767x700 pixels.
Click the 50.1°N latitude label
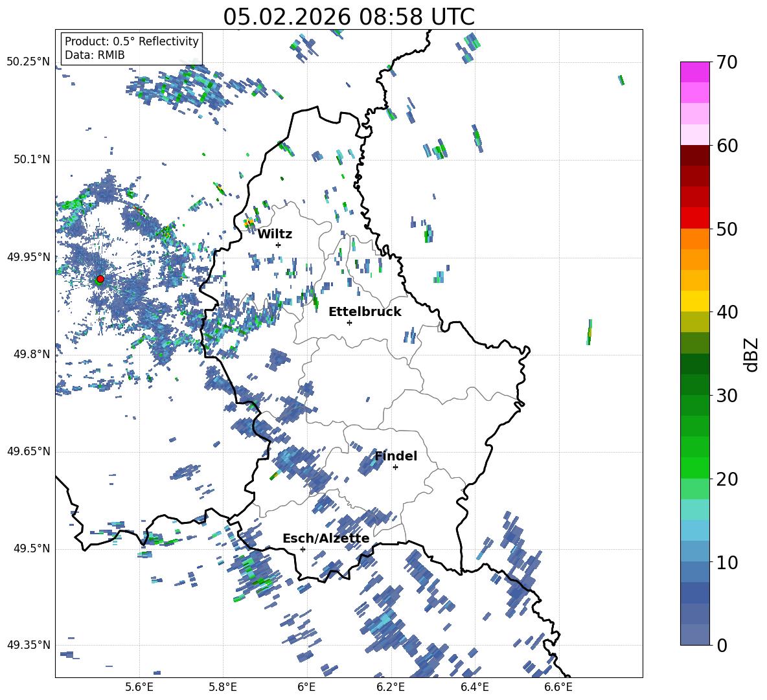click(x=32, y=159)
